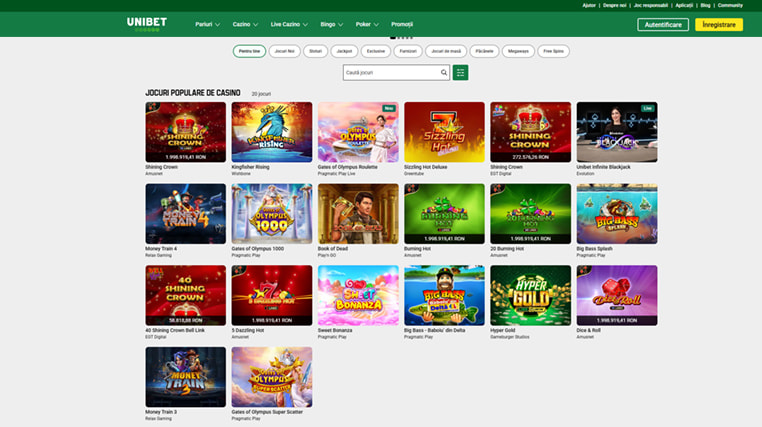Open the Kingfisher Rising game thumbnail
The width and height of the screenshot is (762, 427).
(272, 132)
